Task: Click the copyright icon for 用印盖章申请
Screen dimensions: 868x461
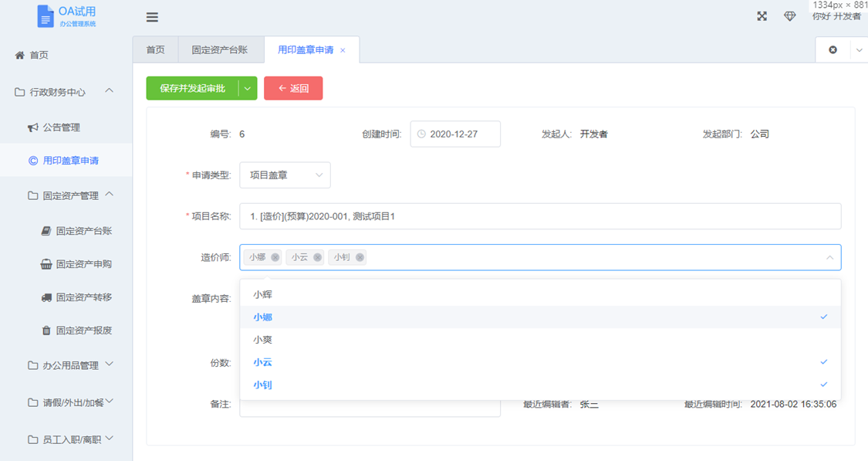Action: (x=33, y=161)
